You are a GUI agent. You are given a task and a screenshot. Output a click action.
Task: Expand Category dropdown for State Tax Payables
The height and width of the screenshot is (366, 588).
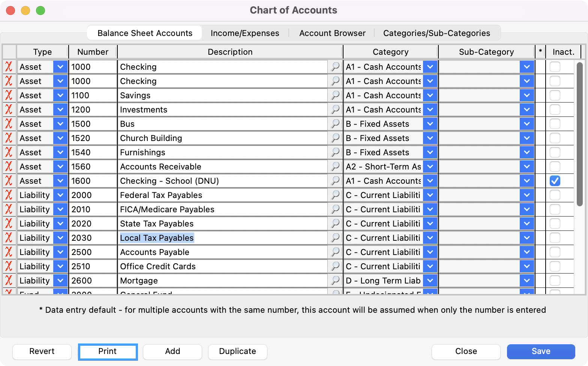pos(430,223)
